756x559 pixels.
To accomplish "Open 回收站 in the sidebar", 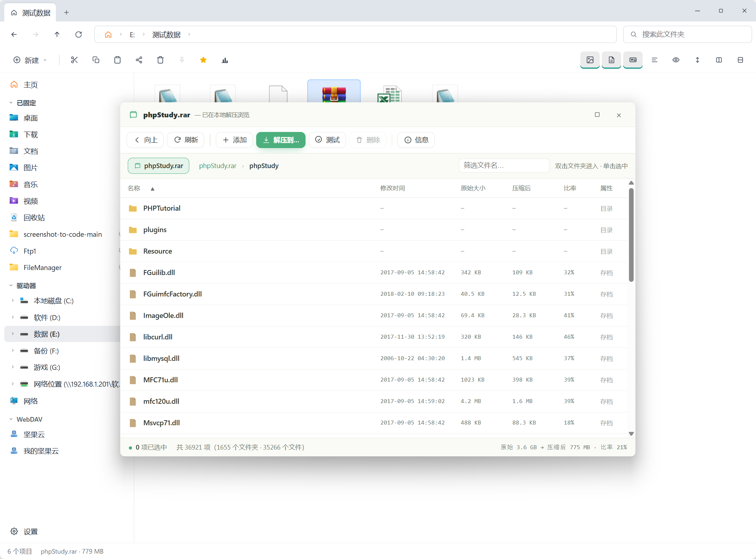I will (x=34, y=218).
